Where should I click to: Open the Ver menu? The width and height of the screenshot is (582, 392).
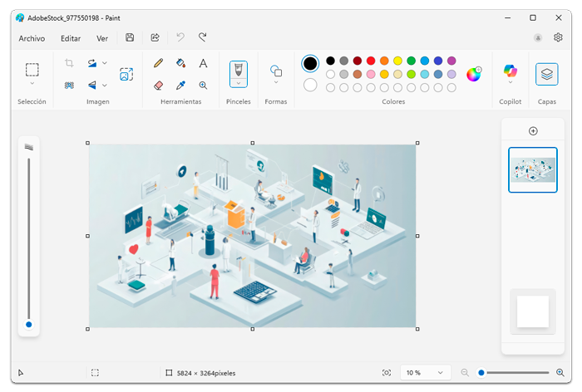click(x=102, y=38)
